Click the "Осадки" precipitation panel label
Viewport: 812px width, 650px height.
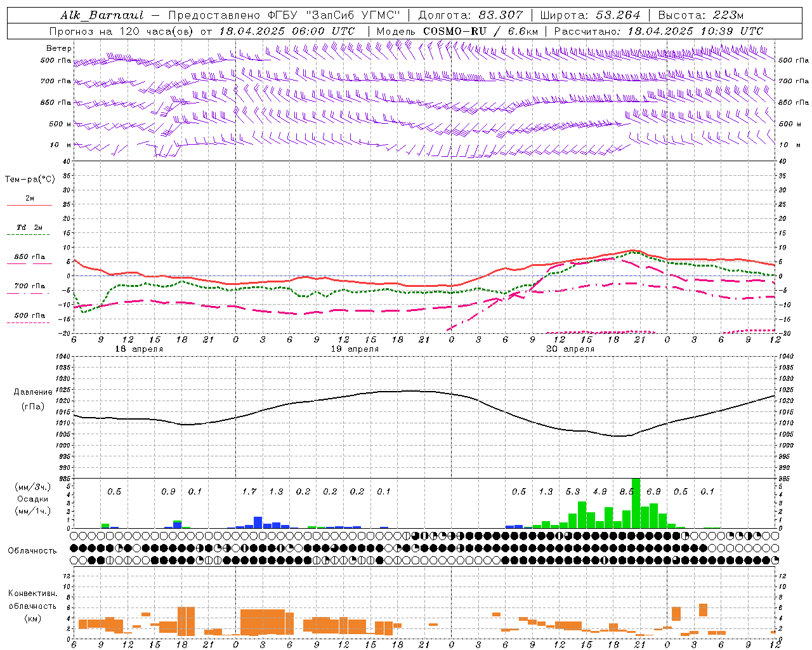32,499
